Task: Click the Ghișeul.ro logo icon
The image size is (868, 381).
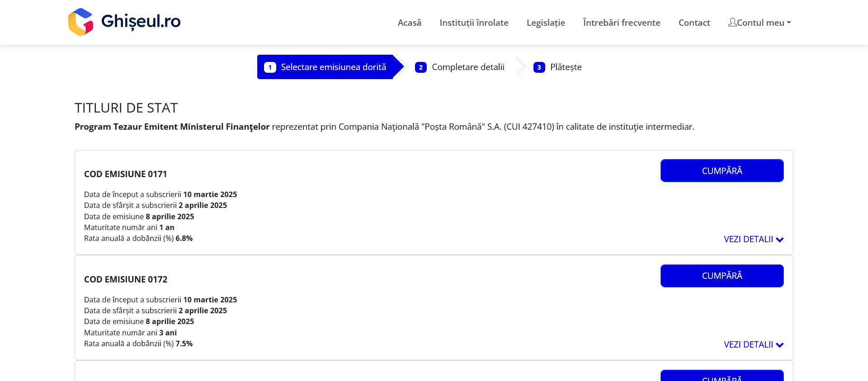Action: [x=80, y=22]
